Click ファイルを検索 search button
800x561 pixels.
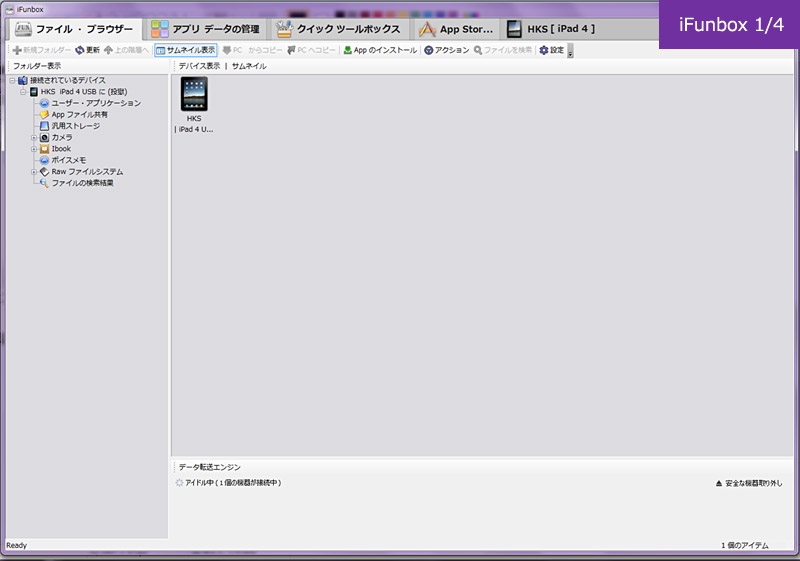click(503, 50)
